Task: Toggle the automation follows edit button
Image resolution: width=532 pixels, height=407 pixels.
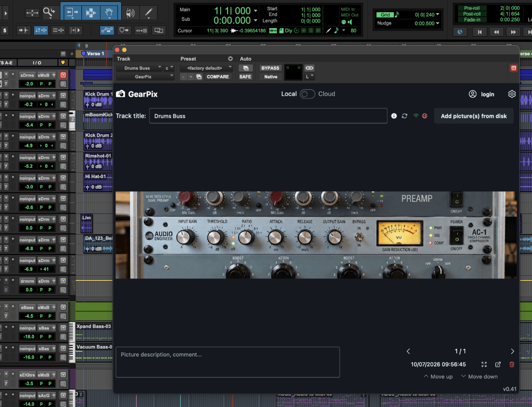Action: pyautogui.click(x=107, y=30)
